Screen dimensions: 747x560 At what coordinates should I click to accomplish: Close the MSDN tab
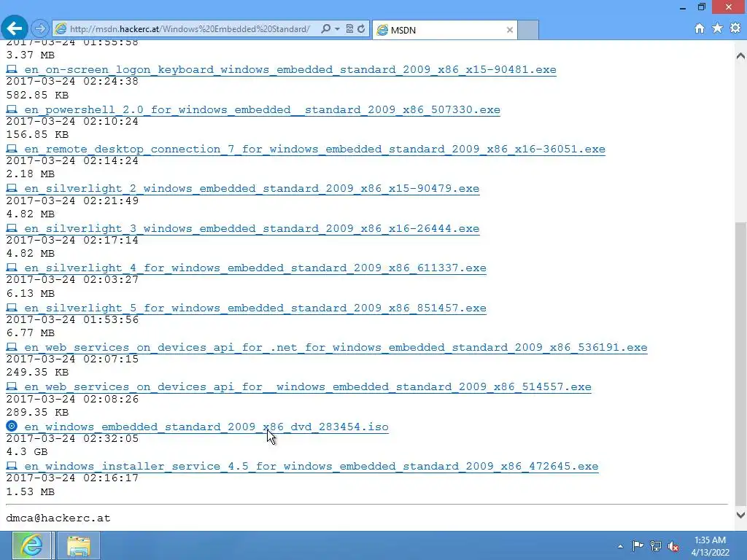[510, 30]
